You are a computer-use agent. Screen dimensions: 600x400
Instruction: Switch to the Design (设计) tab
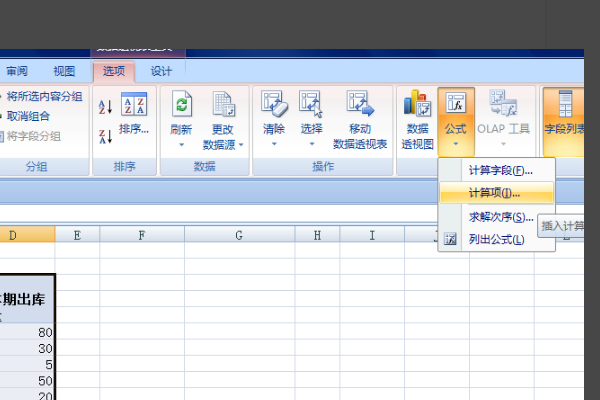click(161, 71)
